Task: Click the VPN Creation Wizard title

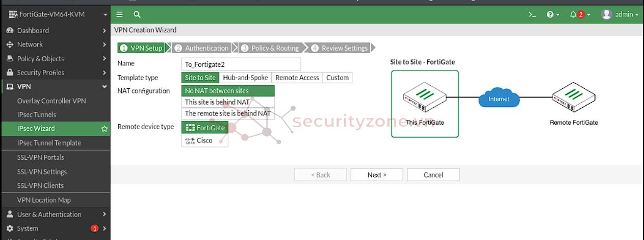Action: pos(145,30)
